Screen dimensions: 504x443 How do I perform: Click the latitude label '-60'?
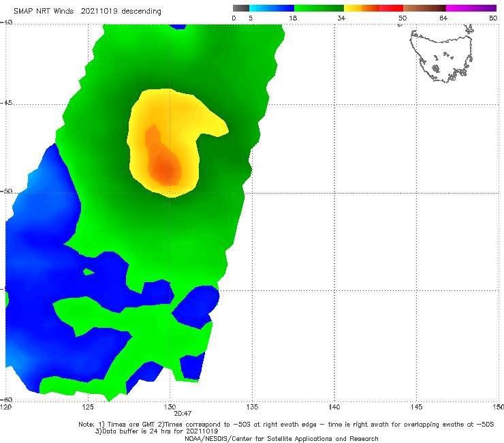coord(6,399)
